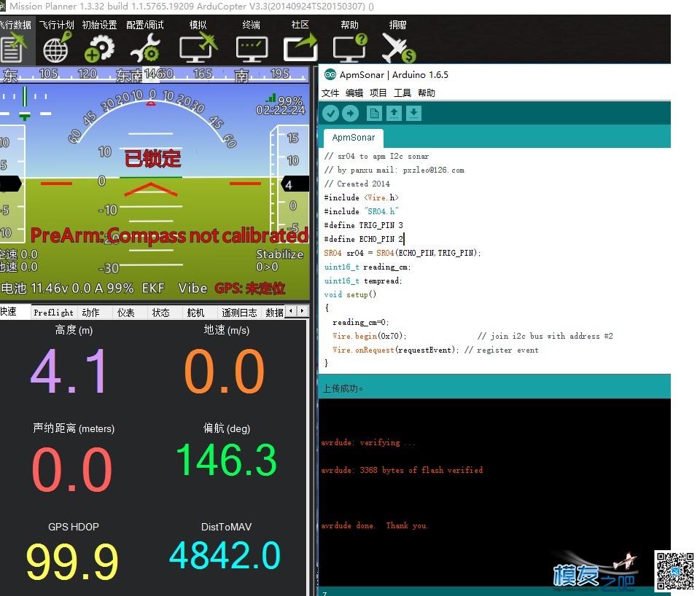The width and height of the screenshot is (700, 596).
Task: Open Help (帮助) monitor icon
Action: click(x=350, y=48)
